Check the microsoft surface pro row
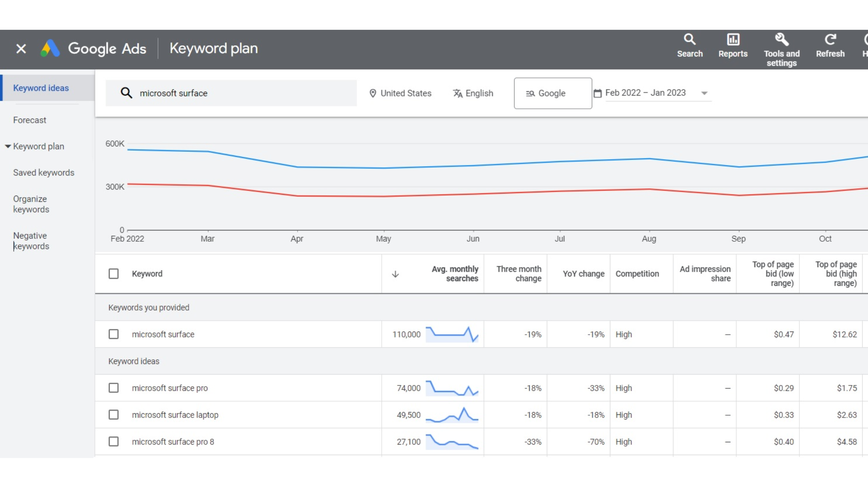Screen dimensions: 868x488 point(114,388)
